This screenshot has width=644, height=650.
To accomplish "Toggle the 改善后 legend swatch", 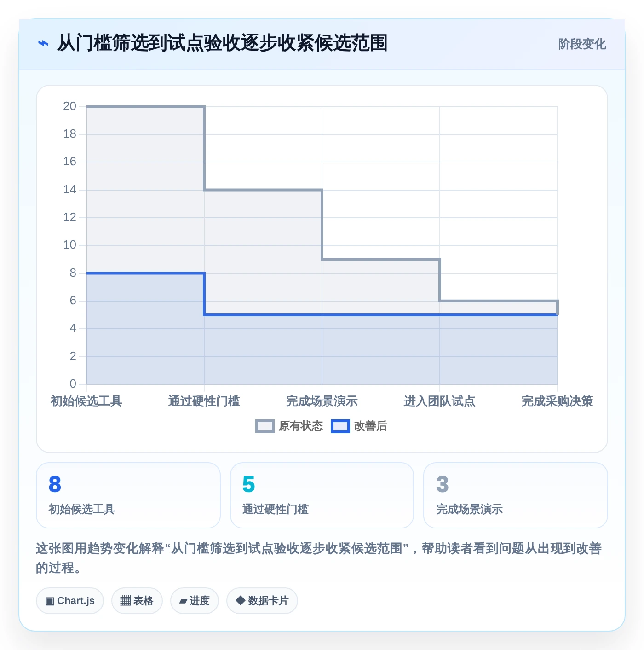I will click(x=340, y=426).
